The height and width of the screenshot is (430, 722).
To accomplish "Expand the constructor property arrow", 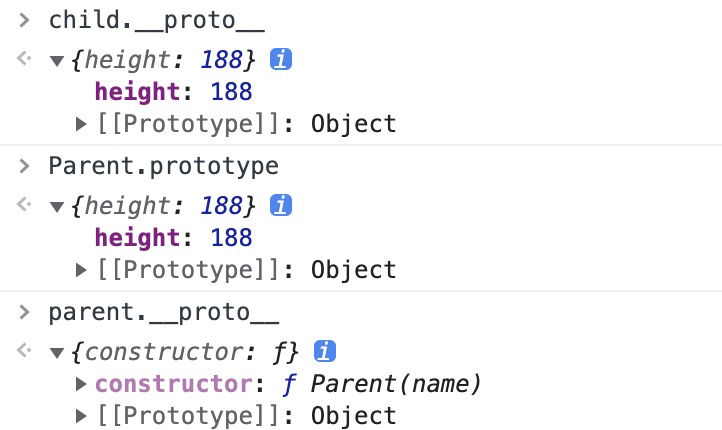I will click(83, 384).
